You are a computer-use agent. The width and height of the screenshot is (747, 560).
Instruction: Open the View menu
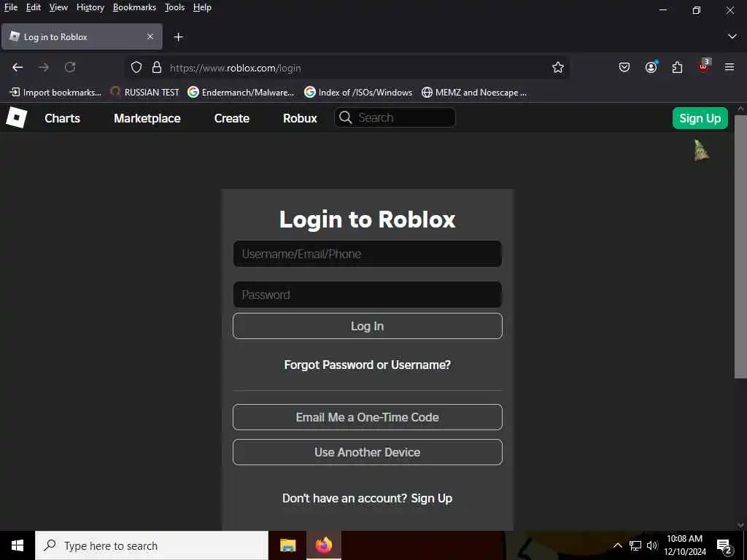58,7
